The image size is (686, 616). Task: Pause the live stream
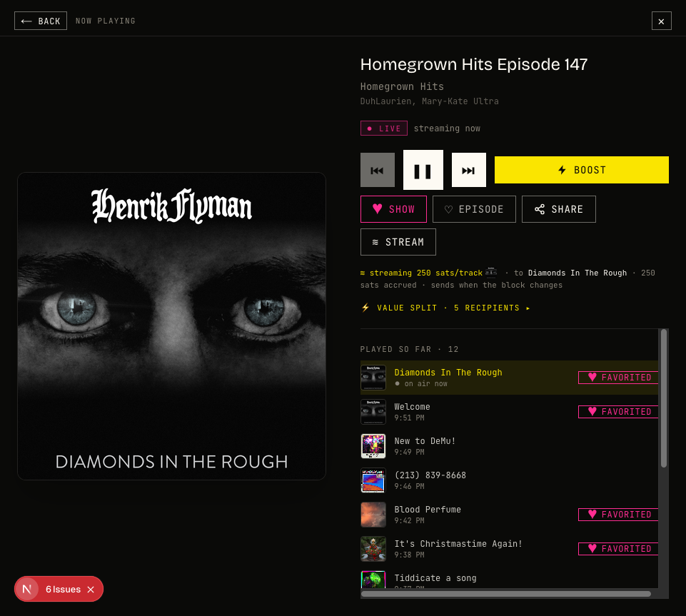(423, 170)
